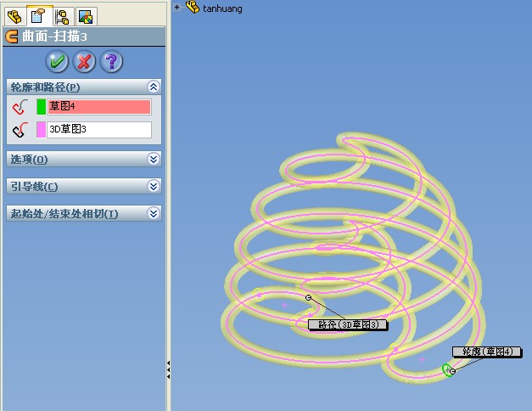Click the path selection icon beside 3D草图3
The width and height of the screenshot is (532, 411).
(x=20, y=130)
